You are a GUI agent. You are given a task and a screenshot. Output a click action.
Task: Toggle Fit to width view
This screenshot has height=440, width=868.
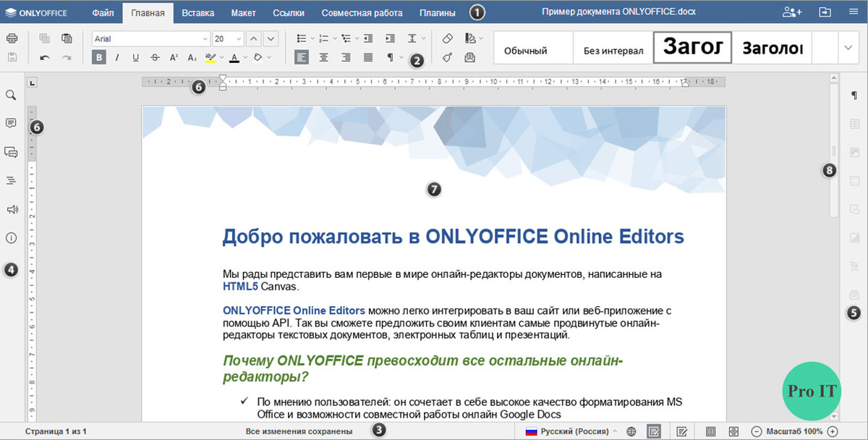[733, 431]
